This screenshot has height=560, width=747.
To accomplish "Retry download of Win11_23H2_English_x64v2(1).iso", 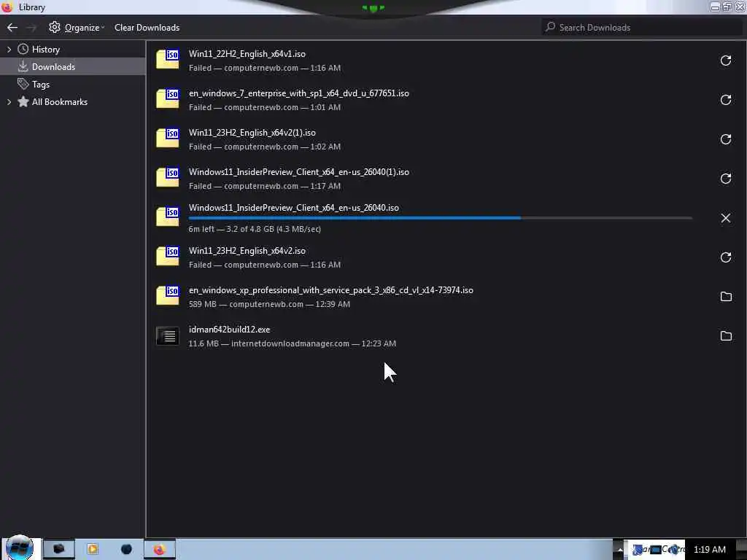I will tap(725, 139).
